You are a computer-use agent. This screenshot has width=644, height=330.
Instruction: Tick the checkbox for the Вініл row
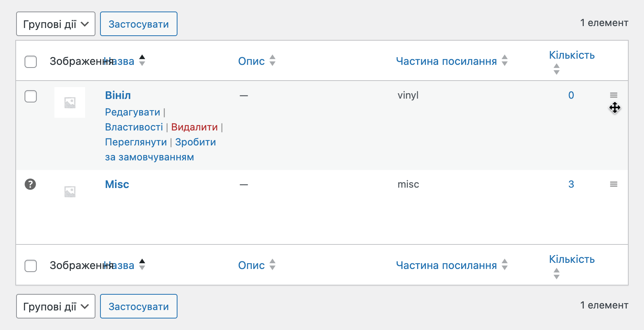tap(31, 96)
